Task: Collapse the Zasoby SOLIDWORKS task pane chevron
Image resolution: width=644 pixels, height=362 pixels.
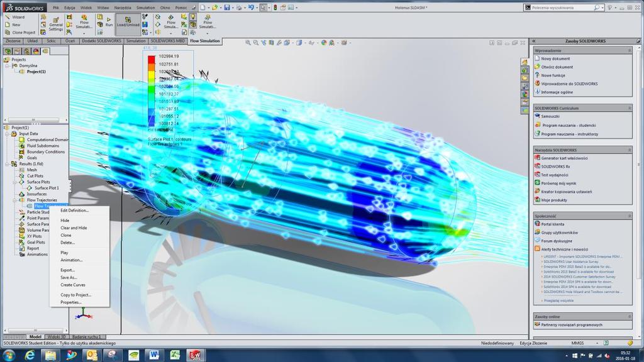Action: [x=534, y=41]
